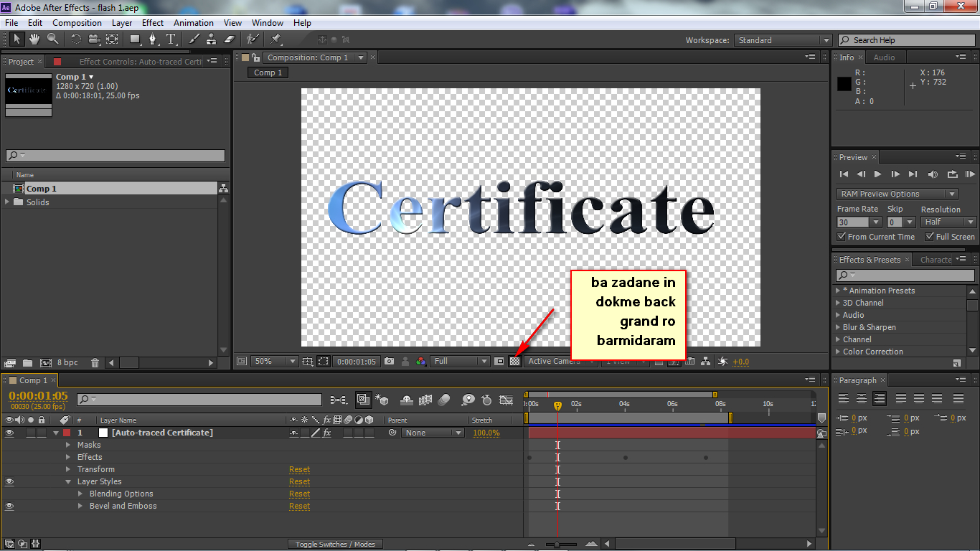Viewport: 980px width, 551px height.
Task: Expand the Solids folder
Action: (8, 202)
